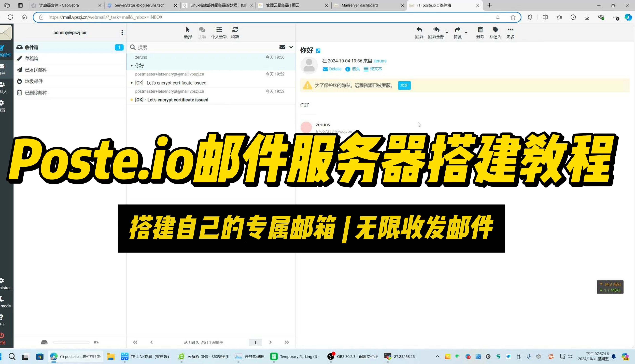Click the Threads (主题) icon
This screenshot has width=635, height=364.
point(202,33)
